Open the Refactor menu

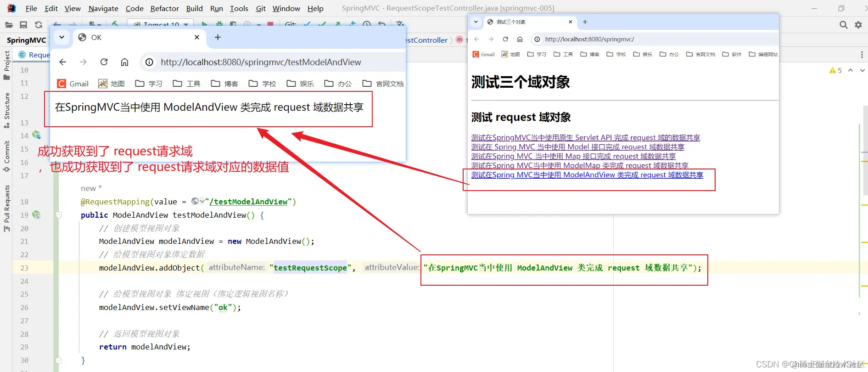click(x=164, y=8)
